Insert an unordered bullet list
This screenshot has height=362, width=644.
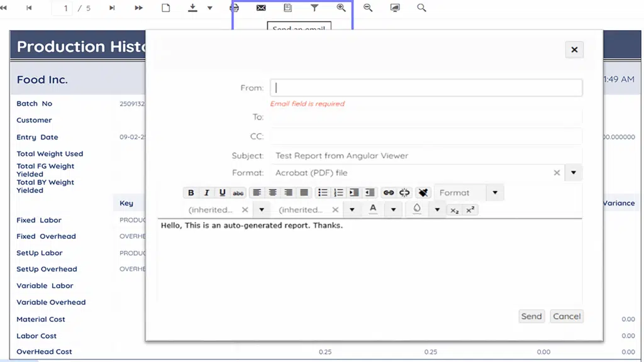point(323,192)
